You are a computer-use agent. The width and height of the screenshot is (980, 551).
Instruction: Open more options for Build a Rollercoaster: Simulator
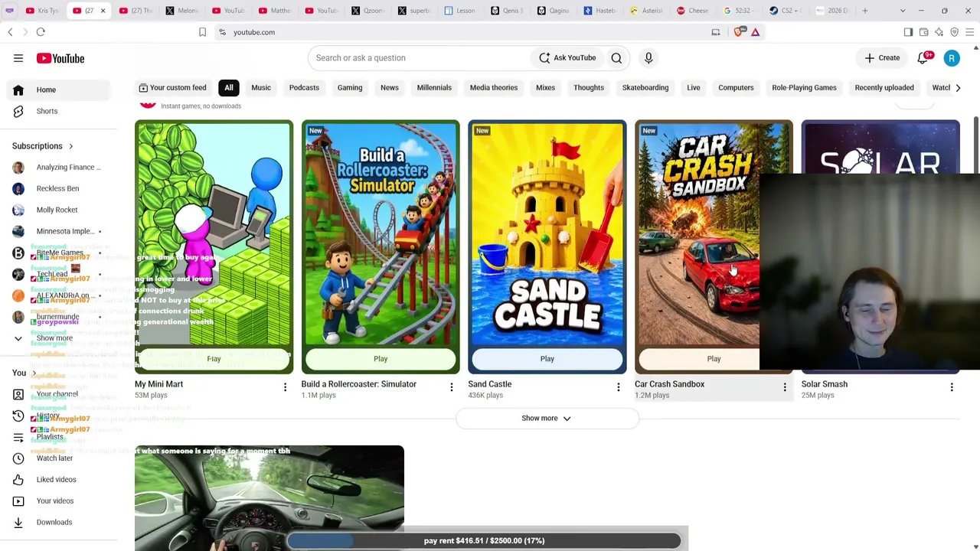[x=452, y=388]
